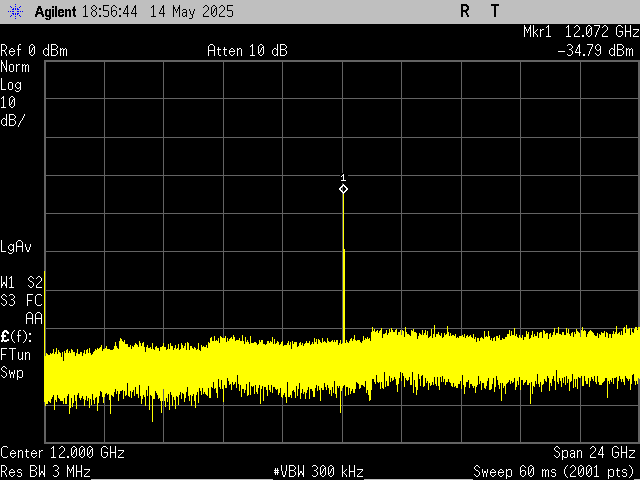Click the Ref 0 dBm reference level
This screenshot has width=640, height=480.
click(x=34, y=51)
